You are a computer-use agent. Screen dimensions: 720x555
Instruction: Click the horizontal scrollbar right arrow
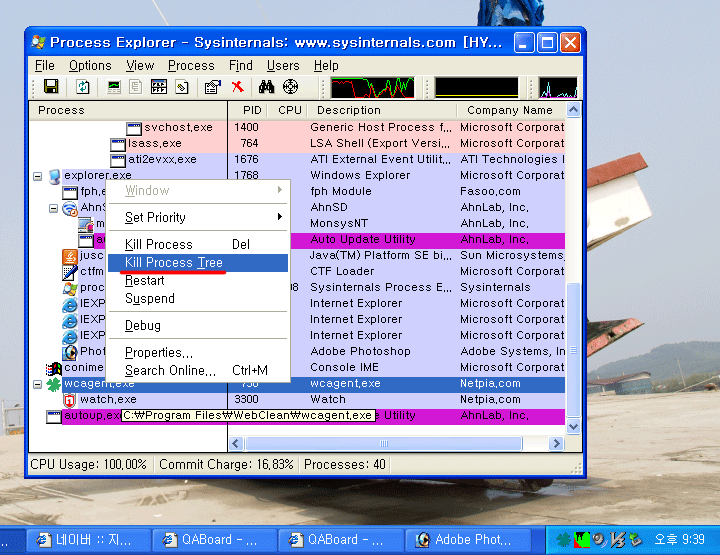[x=557, y=443]
